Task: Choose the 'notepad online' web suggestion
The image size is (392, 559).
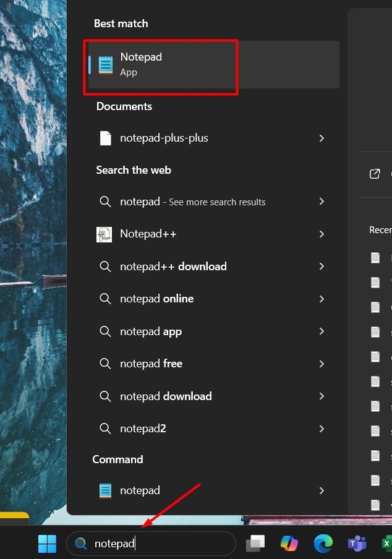Action: click(x=213, y=299)
